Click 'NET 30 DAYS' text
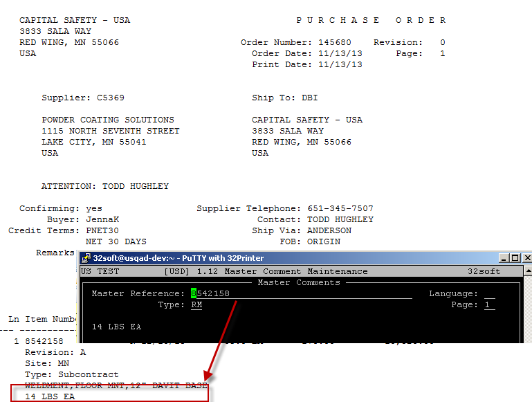Screen dimensions: 532x402 (x=116, y=241)
